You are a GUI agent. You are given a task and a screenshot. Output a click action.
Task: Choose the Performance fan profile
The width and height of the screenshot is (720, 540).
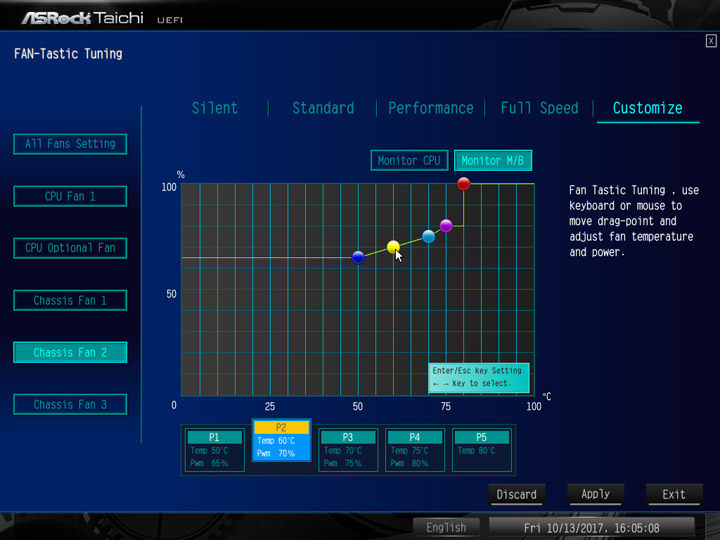coord(430,108)
